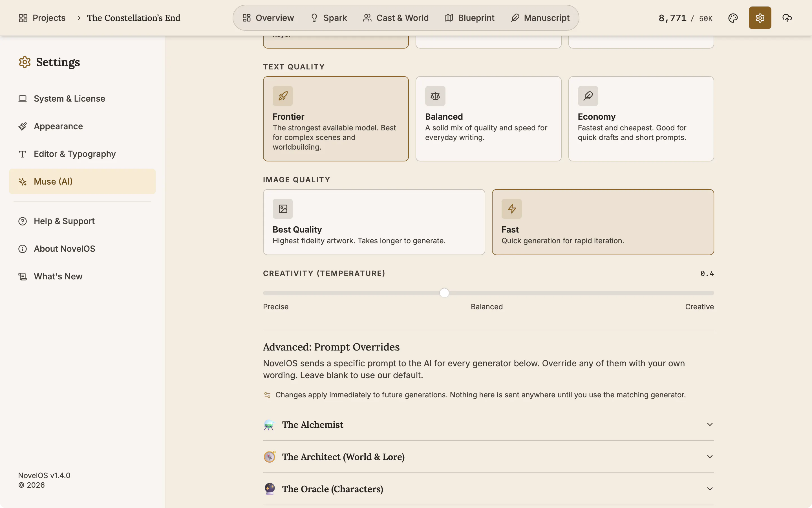Click the palette theme icon in header

[x=733, y=18]
